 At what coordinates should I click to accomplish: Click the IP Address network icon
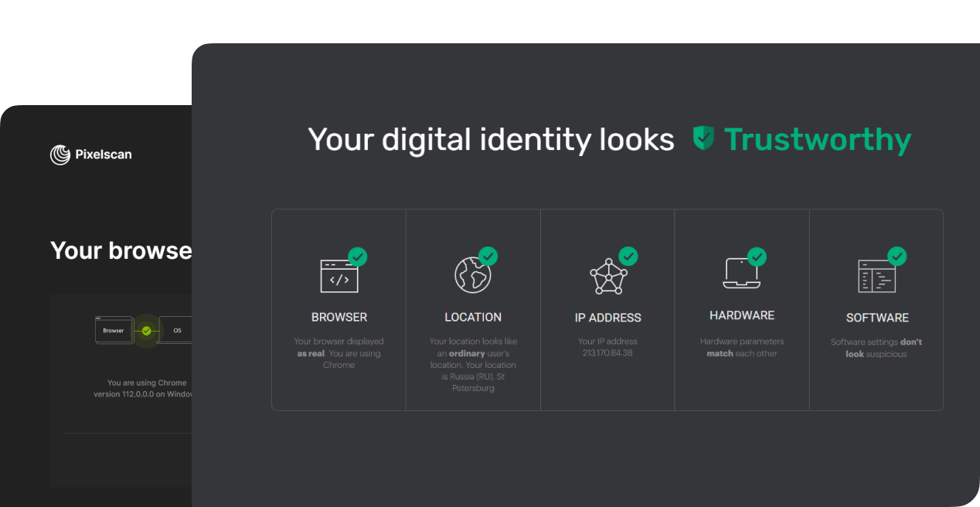pyautogui.click(x=607, y=273)
